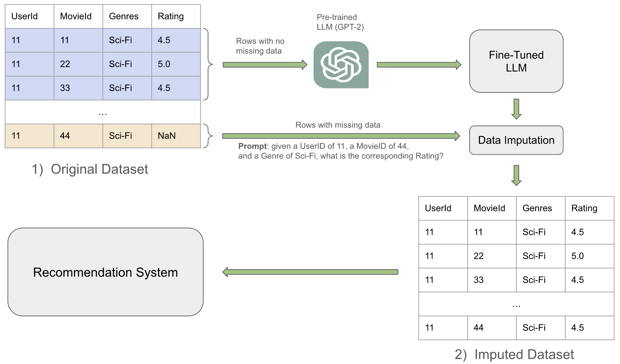Image resolution: width=620 pixels, height=364 pixels.
Task: Click the long arrow under 'Rows with missing data'
Action: coord(341,136)
